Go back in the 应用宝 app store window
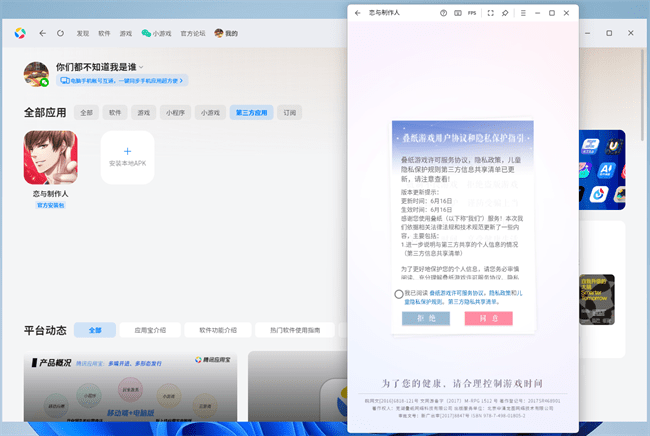Screen dimensions: 650x436 click(42, 33)
